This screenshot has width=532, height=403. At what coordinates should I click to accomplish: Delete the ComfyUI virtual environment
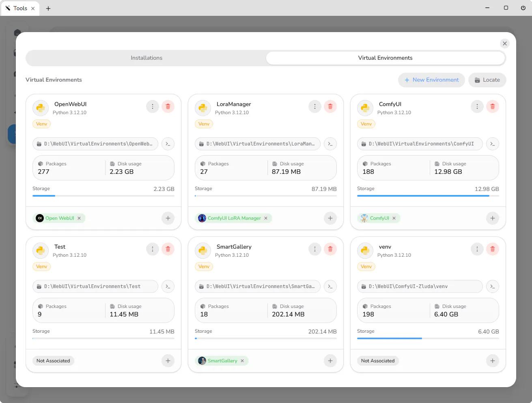493,106
